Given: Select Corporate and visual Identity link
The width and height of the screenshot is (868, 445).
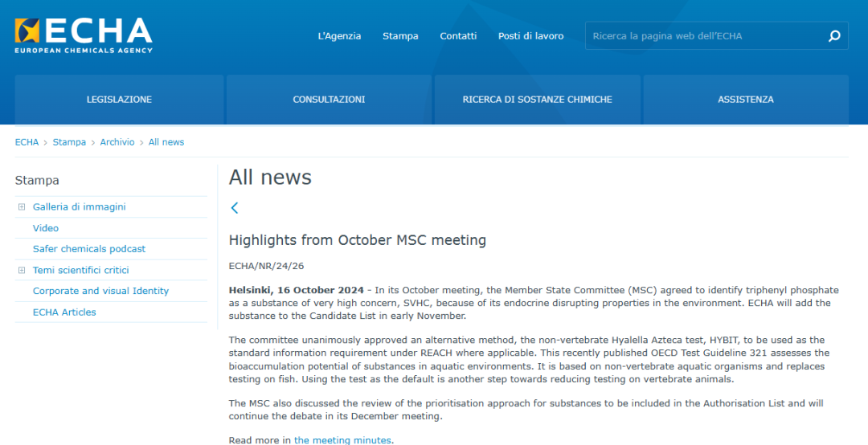Looking at the screenshot, I should click(x=100, y=291).
